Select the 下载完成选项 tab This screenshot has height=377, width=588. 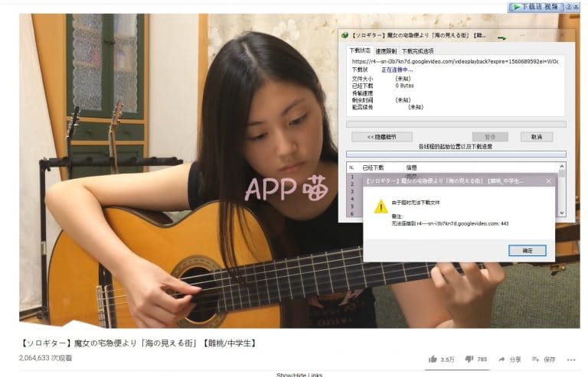point(417,50)
